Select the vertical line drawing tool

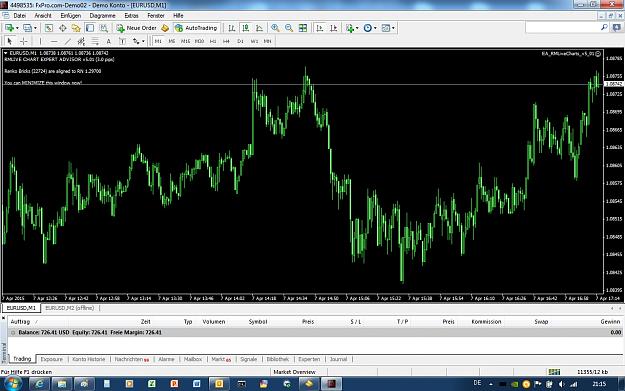point(40,41)
